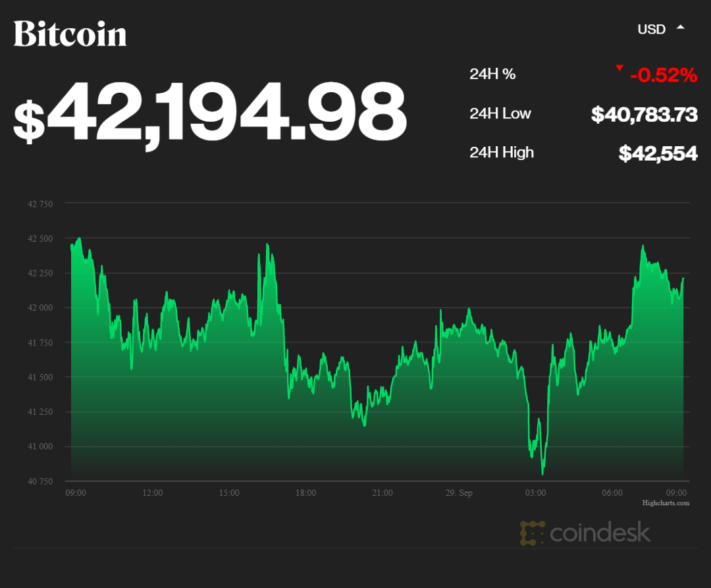Click the 03:00 time axis label

(535, 493)
